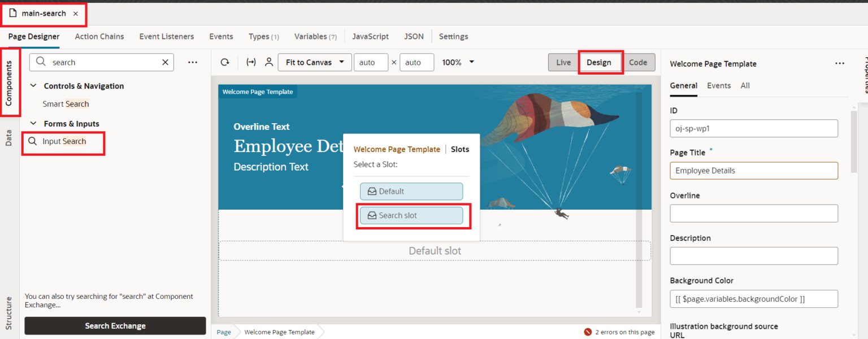The width and height of the screenshot is (868, 339).
Task: Click the fit width toolbar icon
Action: coord(251,62)
